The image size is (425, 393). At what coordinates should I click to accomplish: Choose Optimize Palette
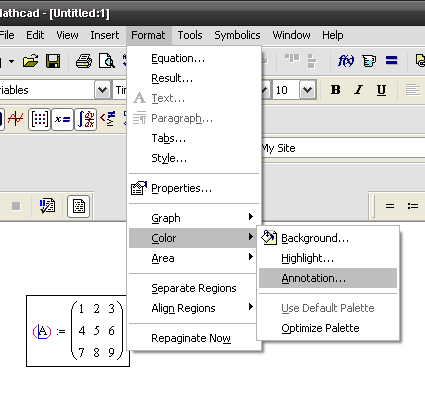[328, 328]
